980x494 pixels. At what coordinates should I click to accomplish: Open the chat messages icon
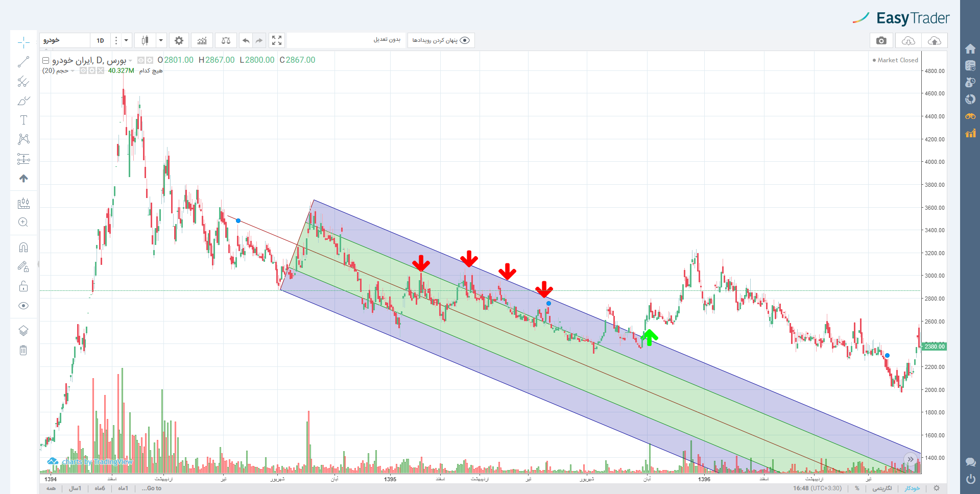tap(970, 462)
